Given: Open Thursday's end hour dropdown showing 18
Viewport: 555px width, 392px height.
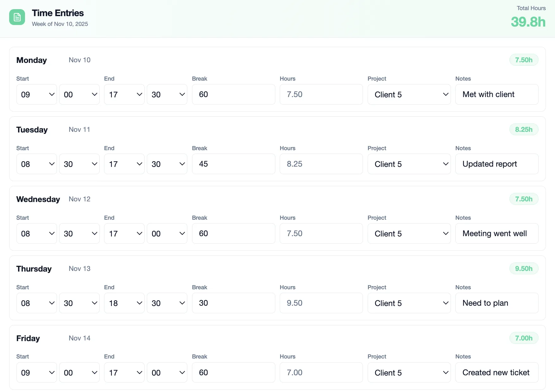Looking at the screenshot, I should (124, 303).
